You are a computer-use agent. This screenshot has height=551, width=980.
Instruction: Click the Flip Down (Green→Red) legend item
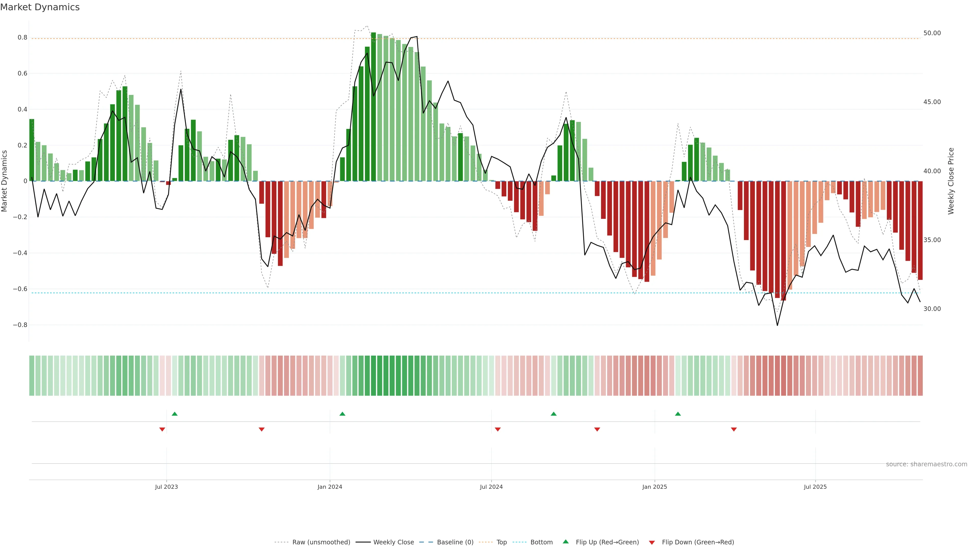(x=698, y=542)
